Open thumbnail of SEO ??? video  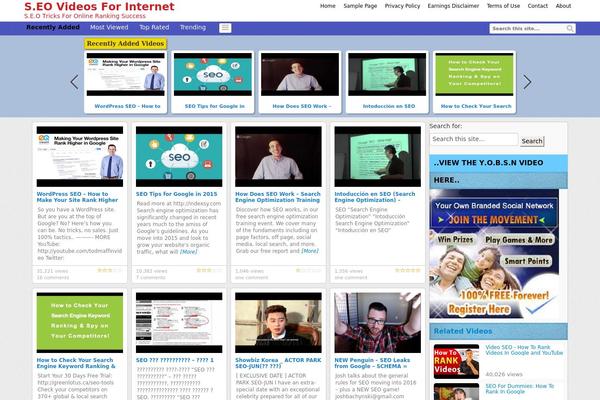click(179, 323)
